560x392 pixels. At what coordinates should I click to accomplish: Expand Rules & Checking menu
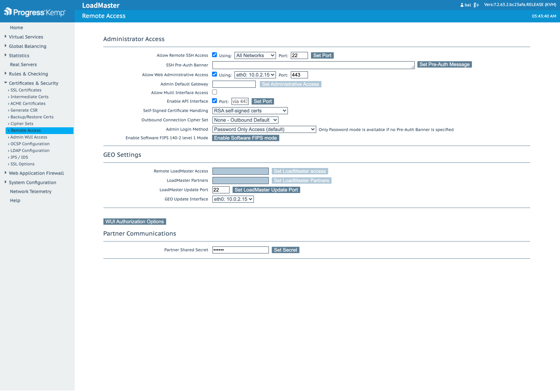tap(28, 74)
